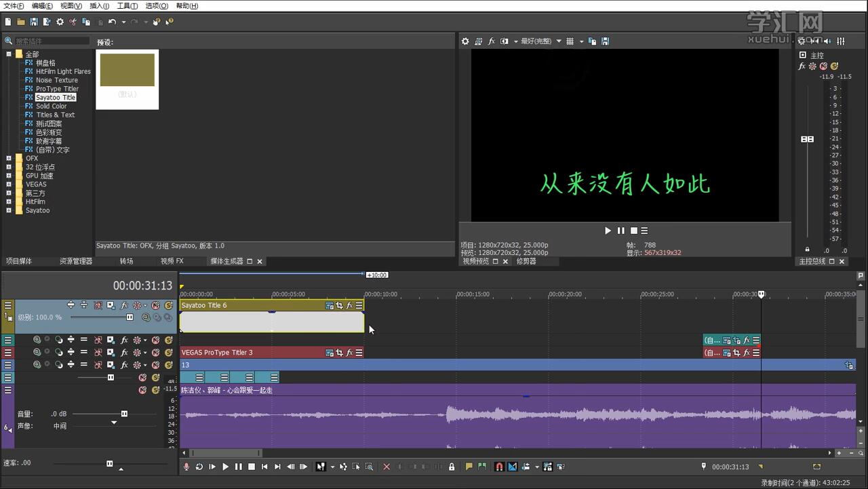
Task: Click the Copy icon in main toolbar
Action: [x=86, y=22]
